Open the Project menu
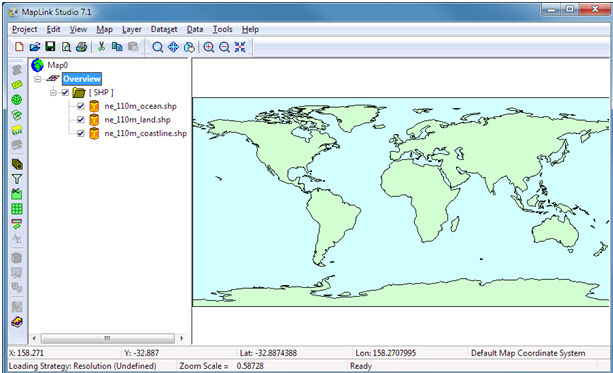The image size is (613, 373). (25, 29)
